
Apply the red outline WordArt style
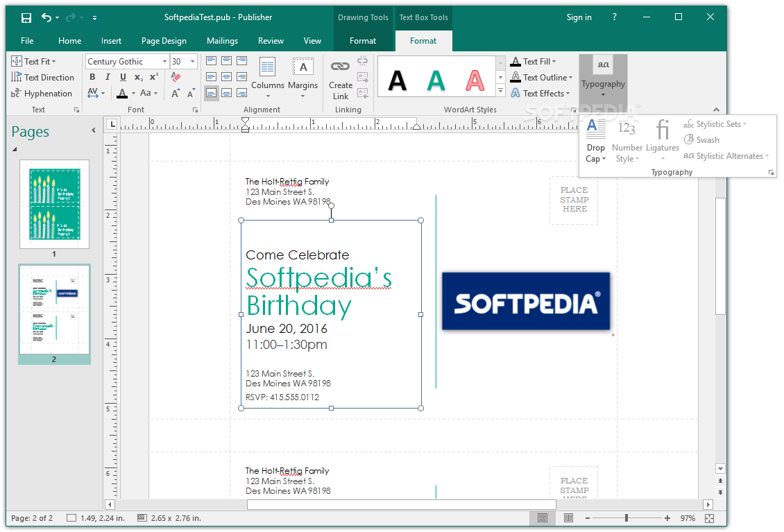click(x=475, y=80)
